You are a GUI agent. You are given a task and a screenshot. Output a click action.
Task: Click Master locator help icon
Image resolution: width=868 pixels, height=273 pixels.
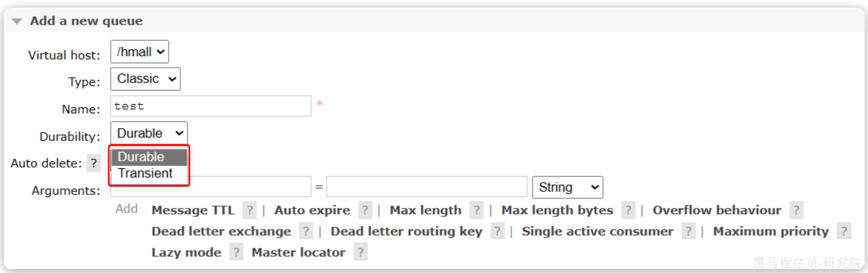coord(361,252)
